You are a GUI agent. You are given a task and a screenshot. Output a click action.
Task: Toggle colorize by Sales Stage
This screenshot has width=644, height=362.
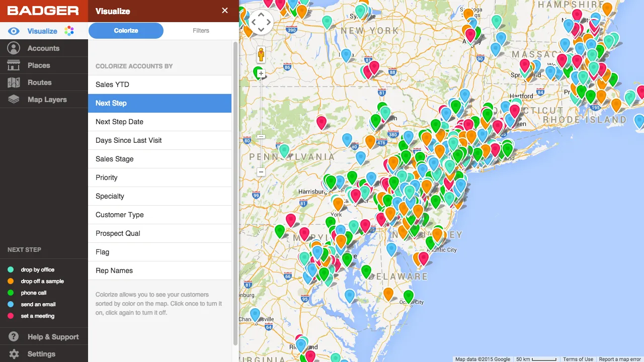(x=160, y=159)
